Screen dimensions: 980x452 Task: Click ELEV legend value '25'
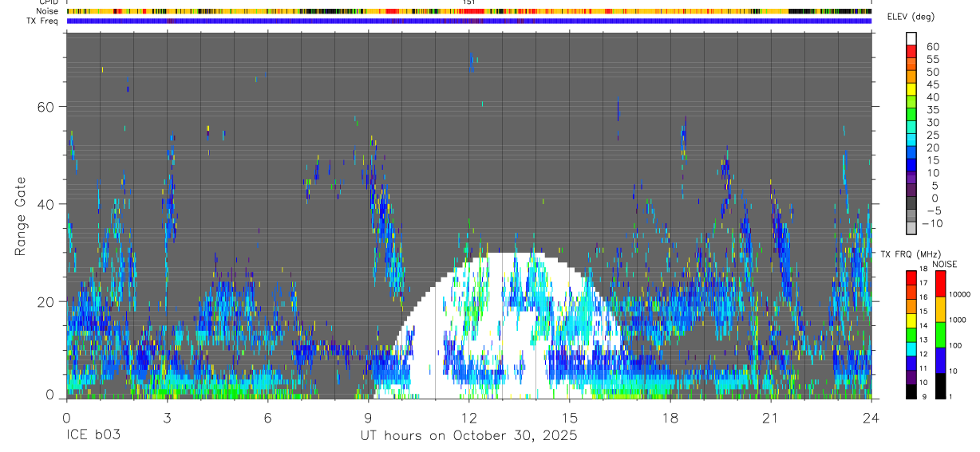tap(934, 135)
